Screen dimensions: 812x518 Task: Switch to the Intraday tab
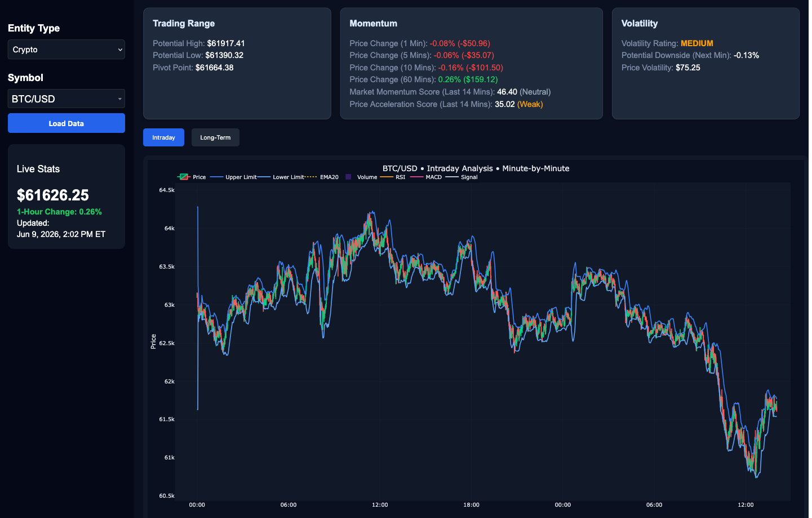point(163,137)
